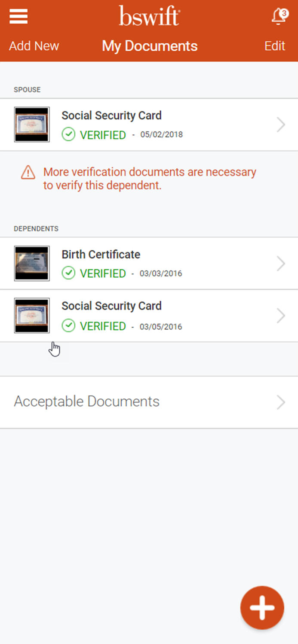Click the verified checkmark beside spouse's Social Security Card
298x644 pixels.
coord(69,135)
